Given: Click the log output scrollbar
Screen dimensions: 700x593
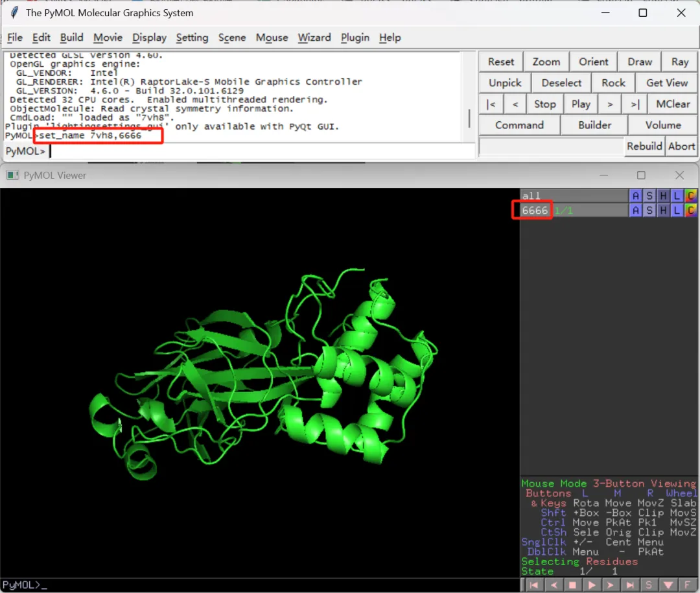Looking at the screenshot, I should [x=469, y=119].
